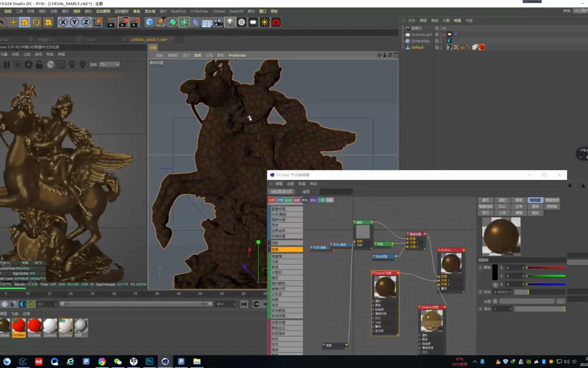Switch to ProRender in viewport menu
Viewport: 588px width, 368px height.
click(x=238, y=55)
